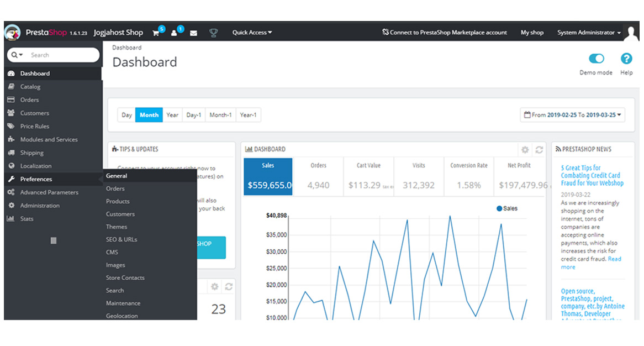Collapse sidebar using the bars handle icon
The width and height of the screenshot is (644, 346).
(53, 240)
